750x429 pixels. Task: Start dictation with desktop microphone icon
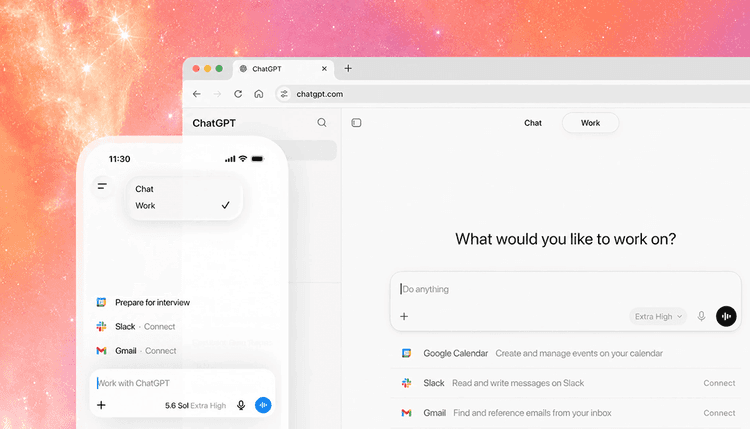click(x=701, y=316)
